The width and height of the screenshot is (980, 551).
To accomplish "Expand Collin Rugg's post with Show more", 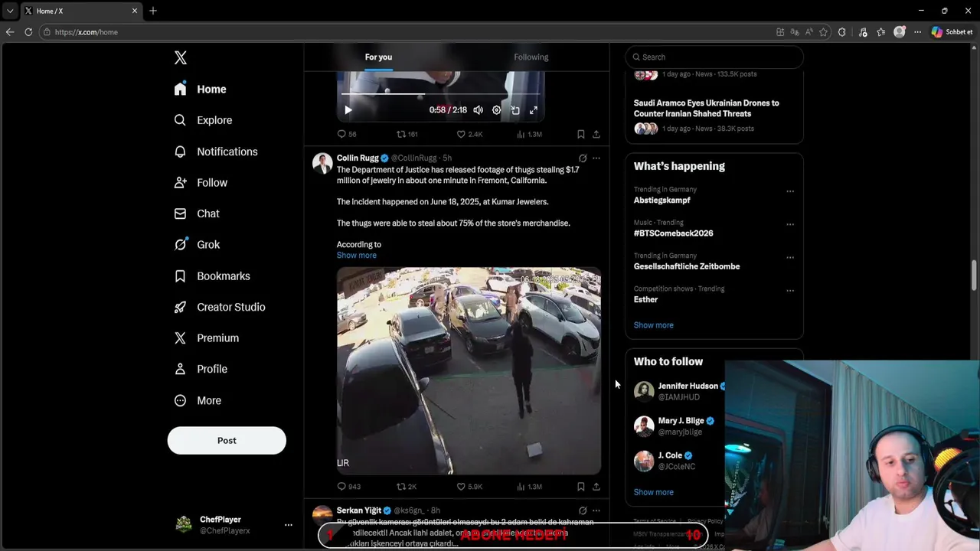I will (357, 256).
